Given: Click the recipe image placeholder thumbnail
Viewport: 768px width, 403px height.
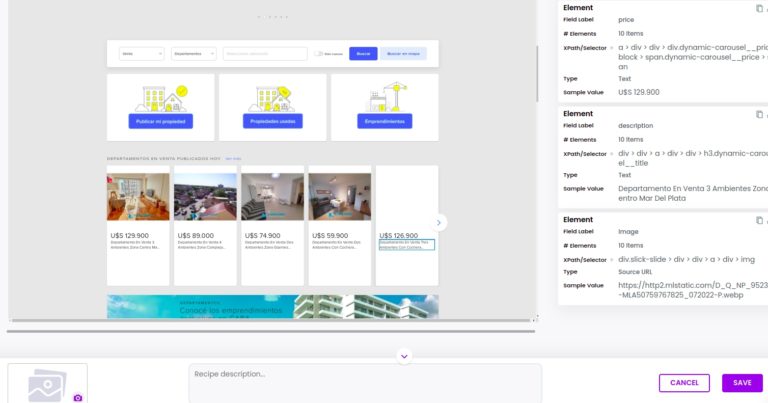Looking at the screenshot, I should 48,383.
